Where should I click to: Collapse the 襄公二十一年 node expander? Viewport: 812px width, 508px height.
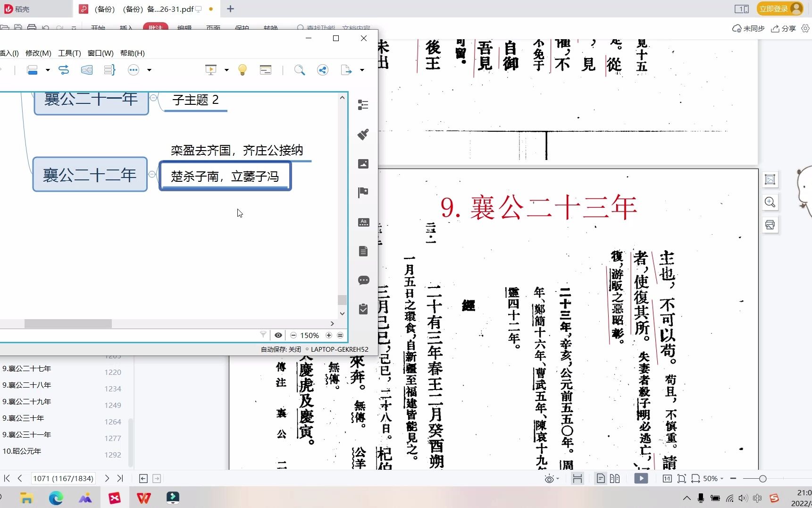click(153, 98)
